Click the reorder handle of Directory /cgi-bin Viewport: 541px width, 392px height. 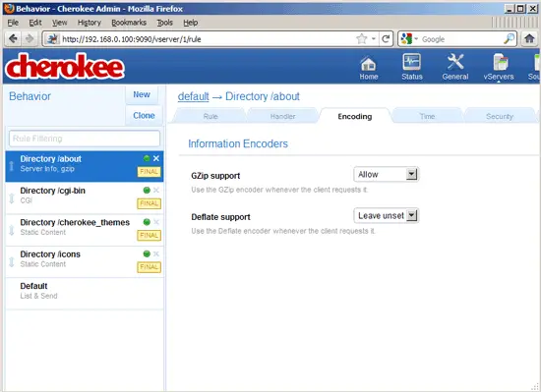pos(12,198)
